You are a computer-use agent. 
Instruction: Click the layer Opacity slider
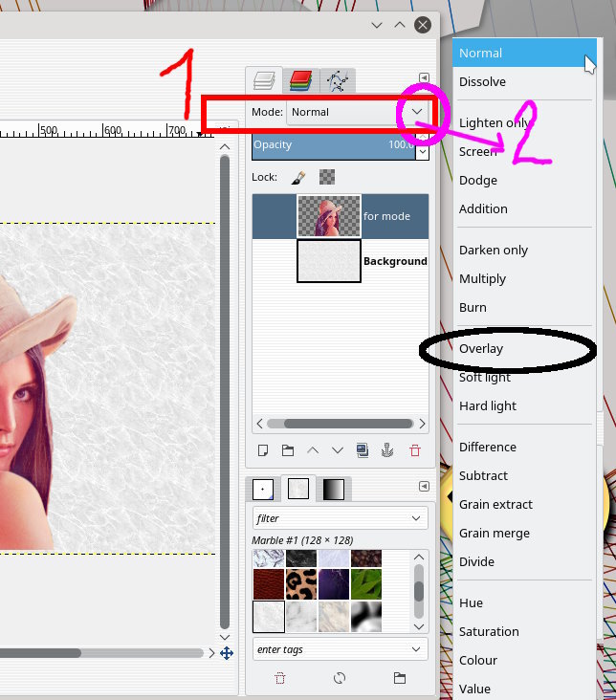333,145
